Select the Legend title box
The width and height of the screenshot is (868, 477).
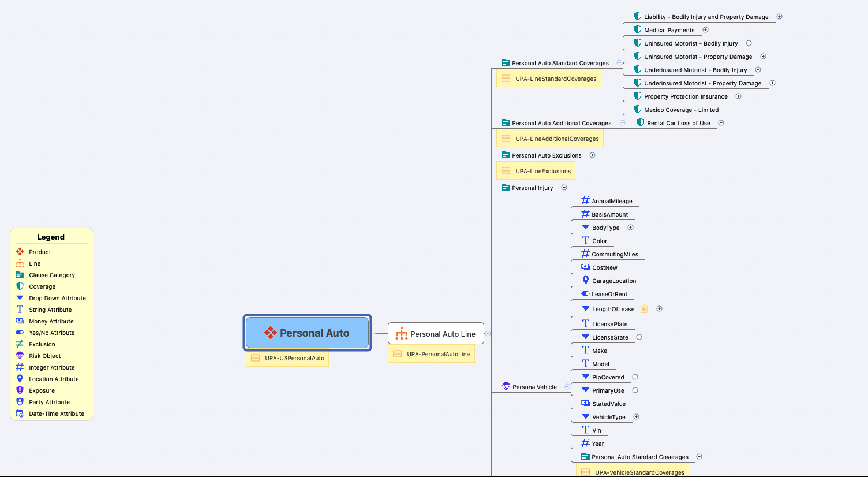point(51,237)
